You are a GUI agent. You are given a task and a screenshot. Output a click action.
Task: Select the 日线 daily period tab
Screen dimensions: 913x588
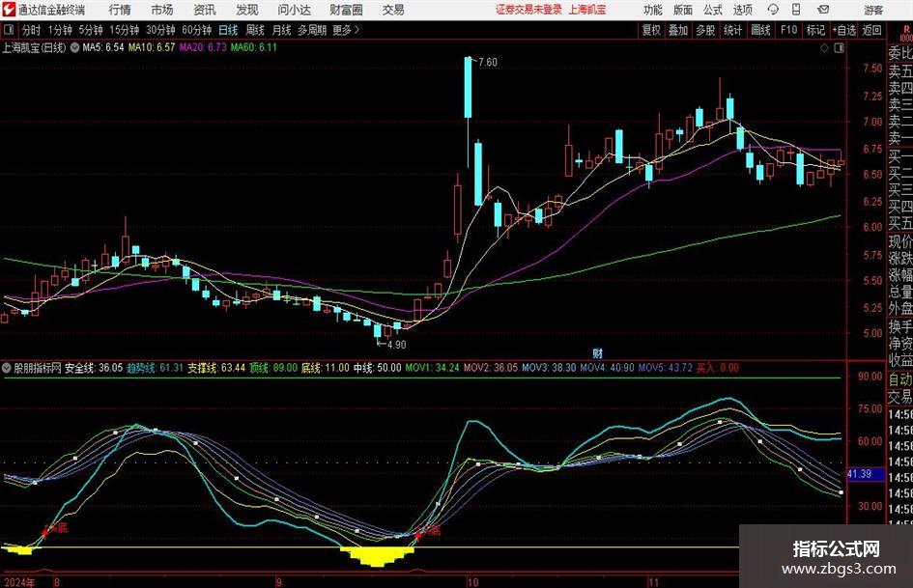pyautogui.click(x=228, y=30)
